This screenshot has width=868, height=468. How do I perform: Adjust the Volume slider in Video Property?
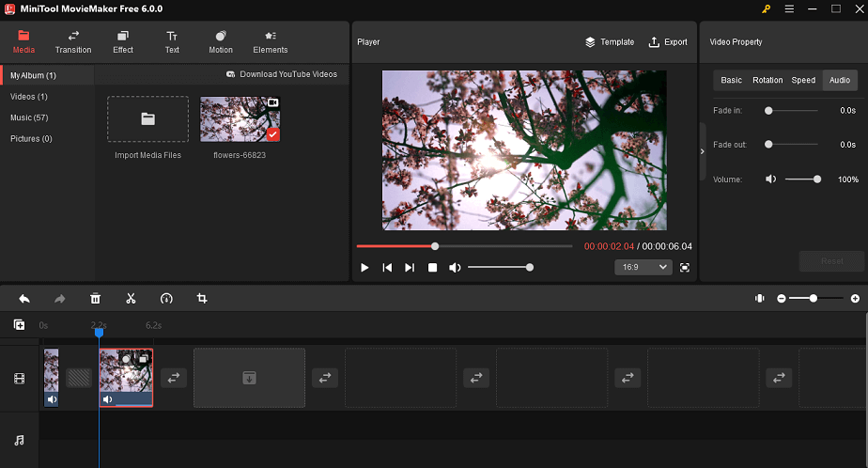802,179
